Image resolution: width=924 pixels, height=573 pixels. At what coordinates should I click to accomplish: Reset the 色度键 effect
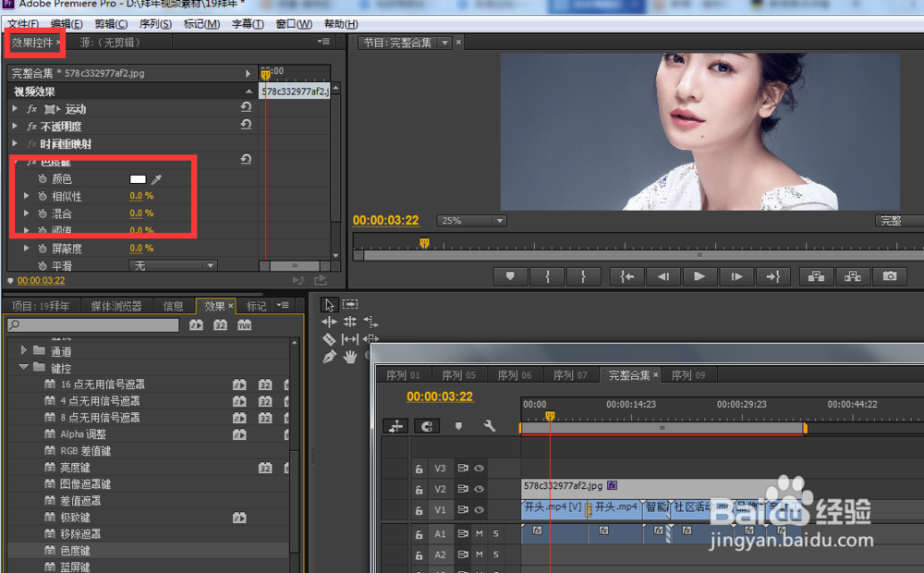(247, 159)
